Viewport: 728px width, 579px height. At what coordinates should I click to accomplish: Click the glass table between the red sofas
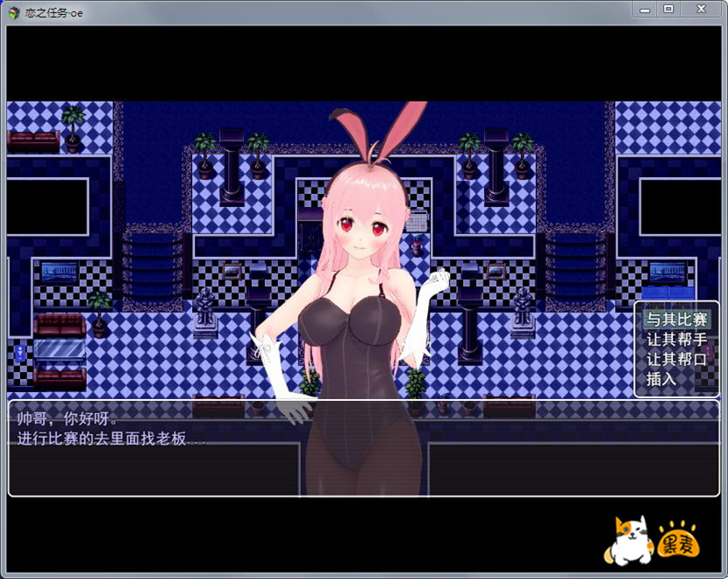60,351
